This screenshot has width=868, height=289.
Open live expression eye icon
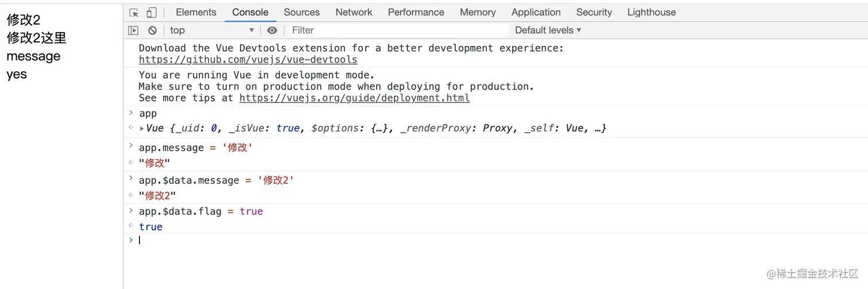[x=272, y=30]
